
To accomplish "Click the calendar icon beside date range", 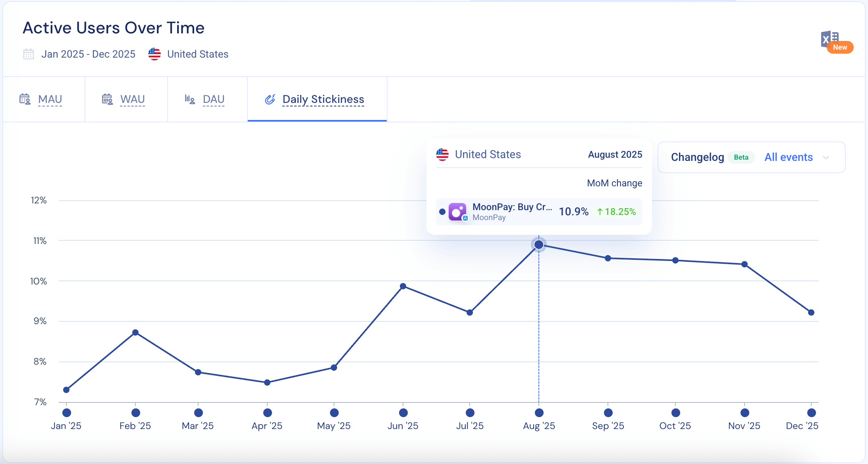I will click(29, 54).
